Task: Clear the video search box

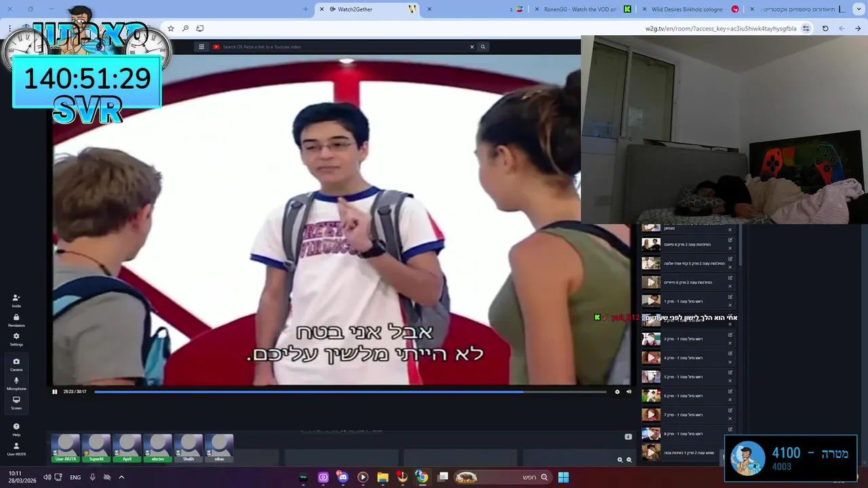Action: coord(472,47)
